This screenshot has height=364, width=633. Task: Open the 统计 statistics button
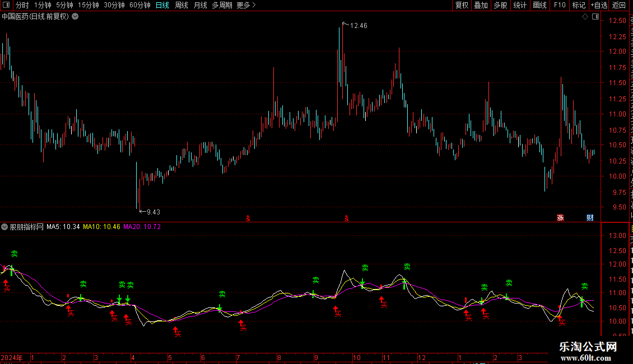pyautogui.click(x=520, y=5)
